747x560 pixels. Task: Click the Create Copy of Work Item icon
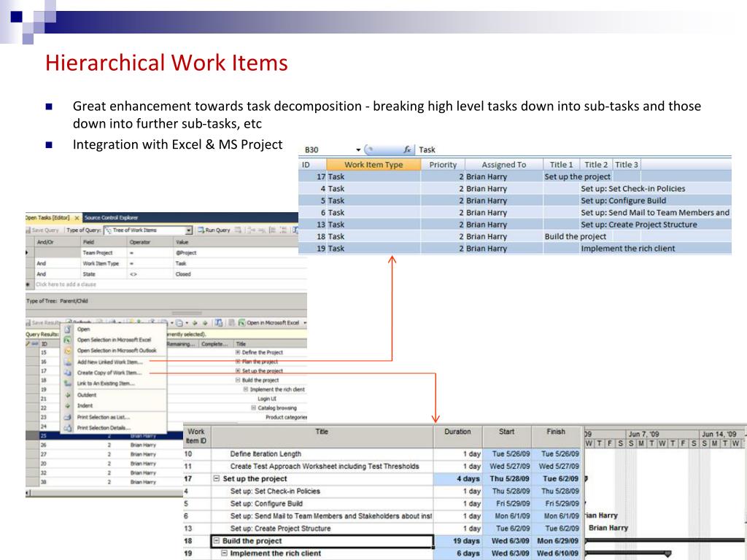[x=68, y=373]
